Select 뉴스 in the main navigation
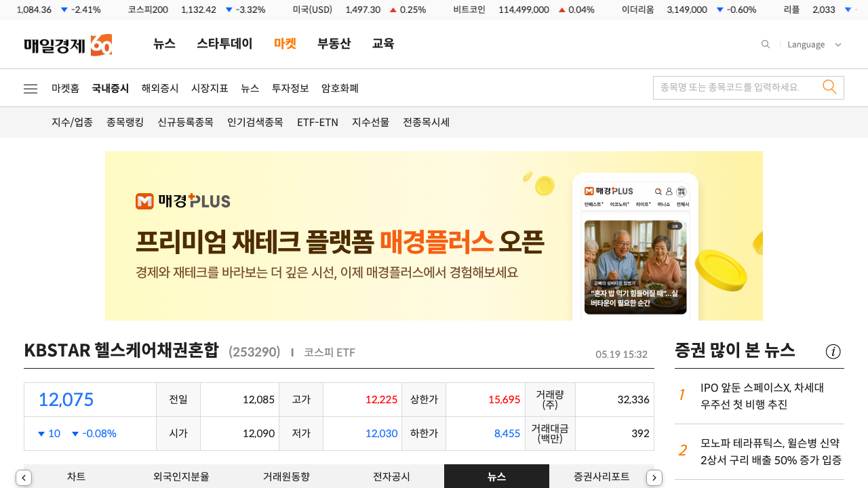 click(x=164, y=44)
